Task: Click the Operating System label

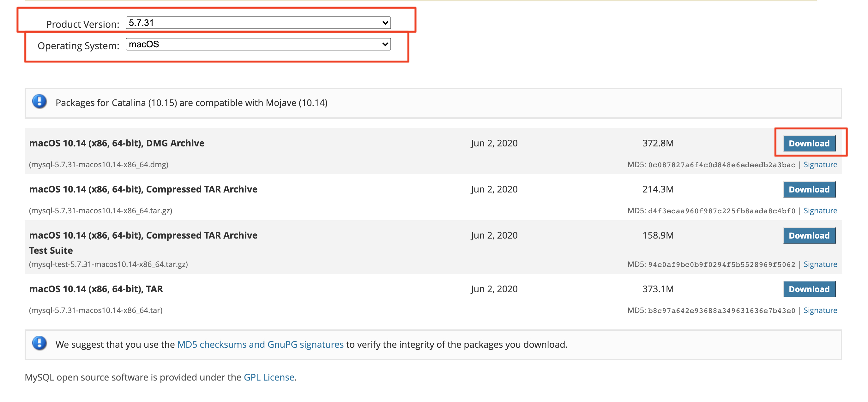Action: pyautogui.click(x=78, y=46)
